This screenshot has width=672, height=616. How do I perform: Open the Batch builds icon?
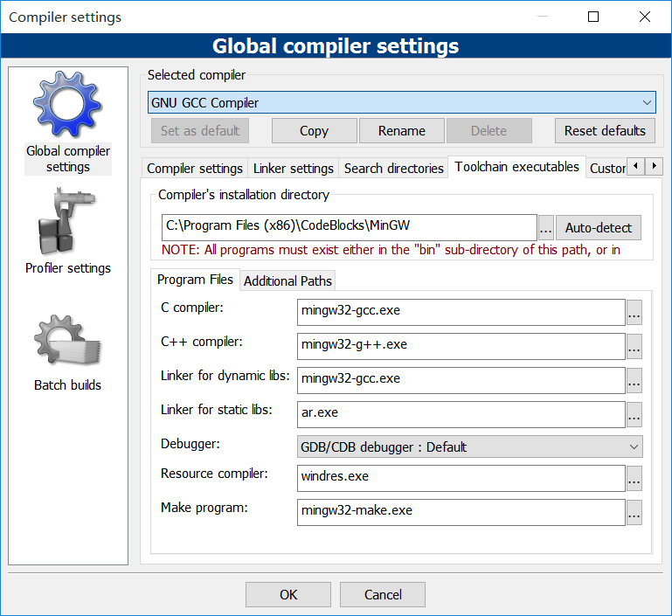point(68,342)
